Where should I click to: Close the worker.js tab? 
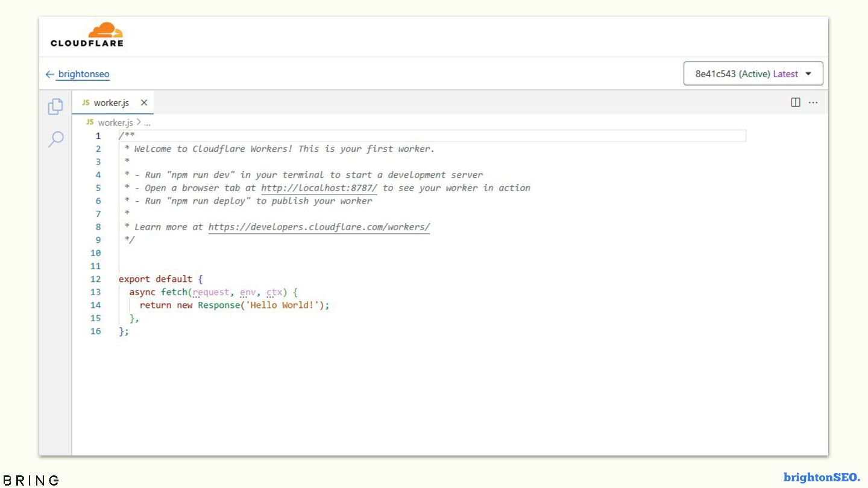coord(144,103)
